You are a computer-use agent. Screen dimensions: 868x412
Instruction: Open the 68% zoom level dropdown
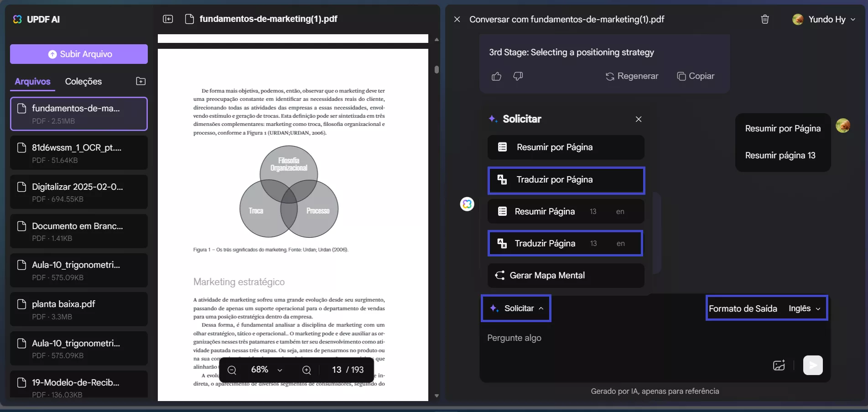[x=267, y=370]
